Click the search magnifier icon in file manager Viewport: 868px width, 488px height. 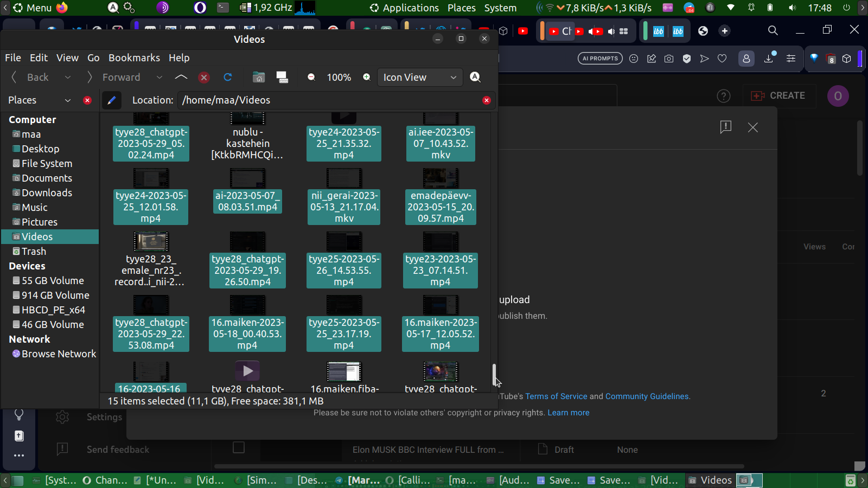coord(475,78)
